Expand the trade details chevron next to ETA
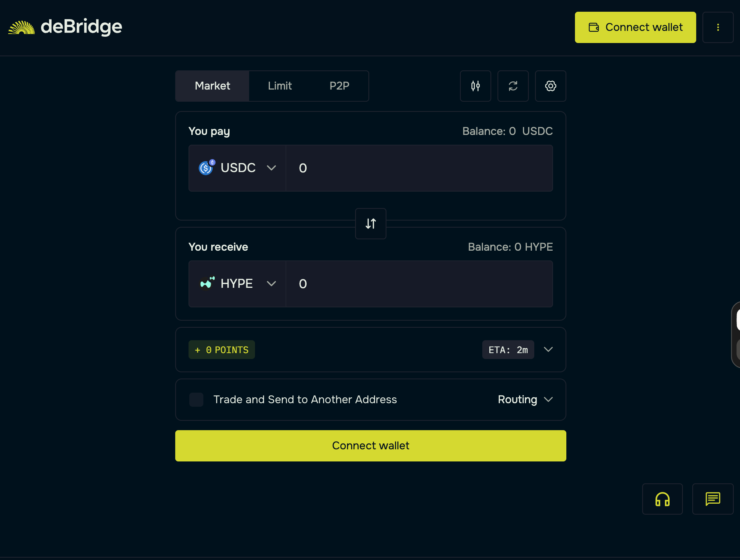740x560 pixels. click(548, 350)
